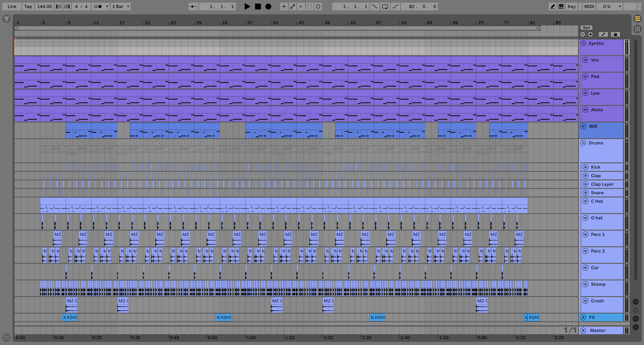Image resolution: width=644 pixels, height=345 pixels.
Task: Jump to next locator arrow
Action: (590, 34)
